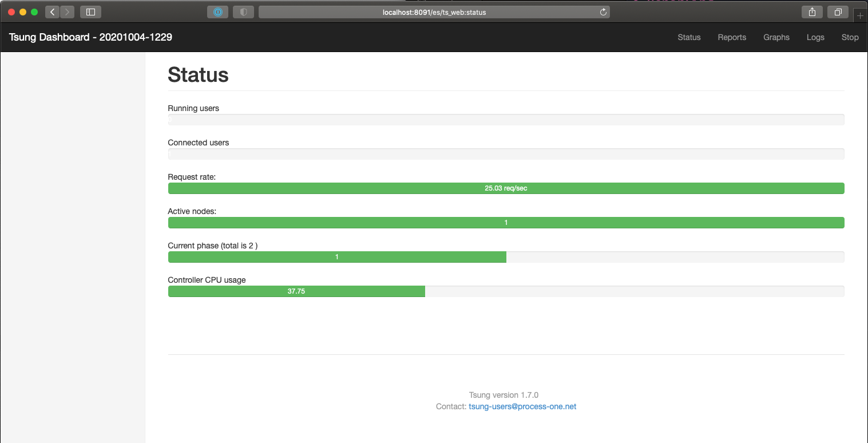Viewport: 868px width, 443px height.
Task: Click the privacy shield icon
Action: [243, 11]
